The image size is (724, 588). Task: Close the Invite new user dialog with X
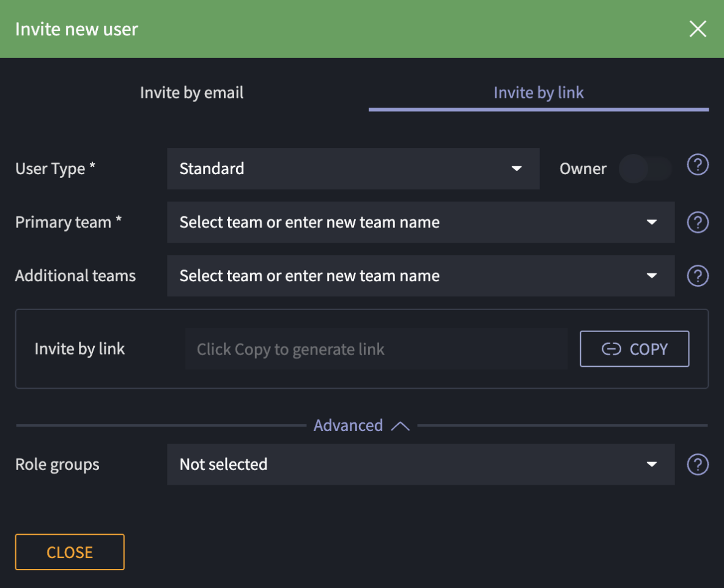(698, 29)
